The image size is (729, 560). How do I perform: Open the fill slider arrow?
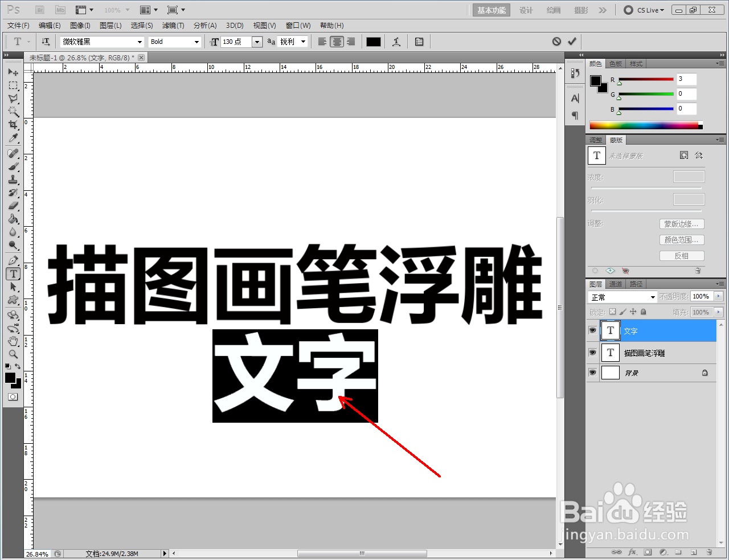[718, 312]
